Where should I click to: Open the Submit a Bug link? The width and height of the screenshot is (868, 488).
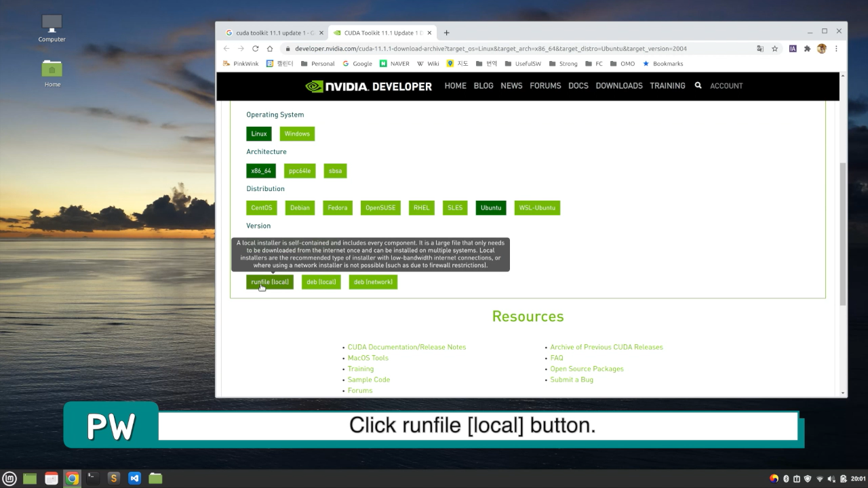(572, 380)
